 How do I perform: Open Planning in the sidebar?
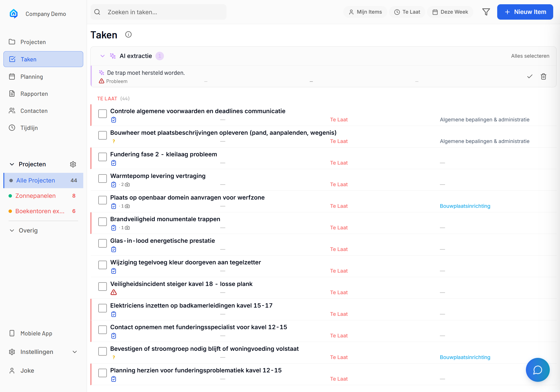[32, 77]
